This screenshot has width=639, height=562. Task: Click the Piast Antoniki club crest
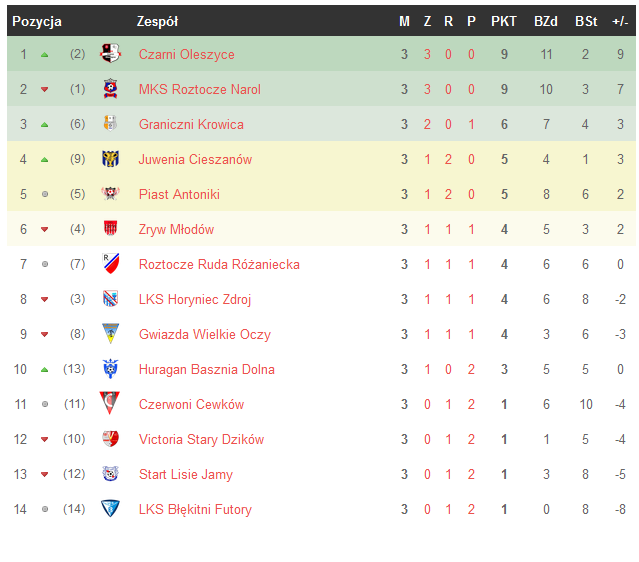[x=111, y=194]
